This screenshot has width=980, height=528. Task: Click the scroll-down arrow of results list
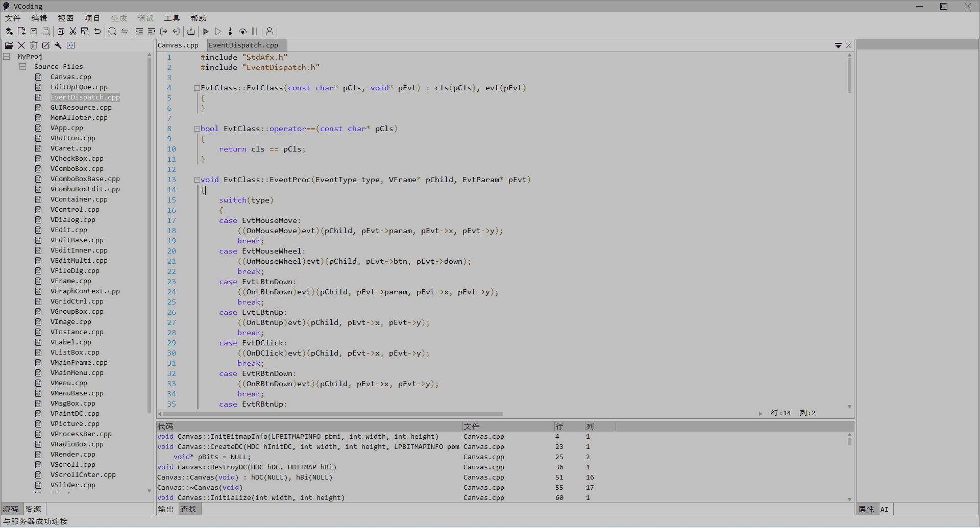(850, 499)
